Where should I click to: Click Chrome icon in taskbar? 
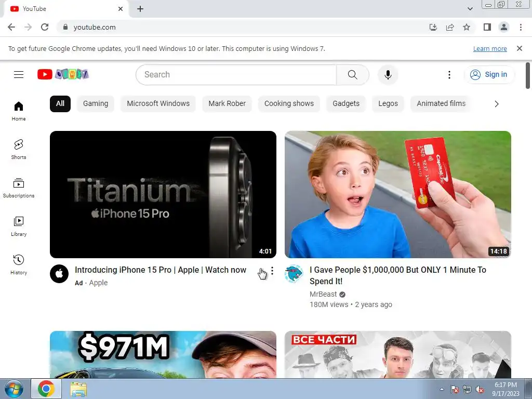tap(46, 389)
